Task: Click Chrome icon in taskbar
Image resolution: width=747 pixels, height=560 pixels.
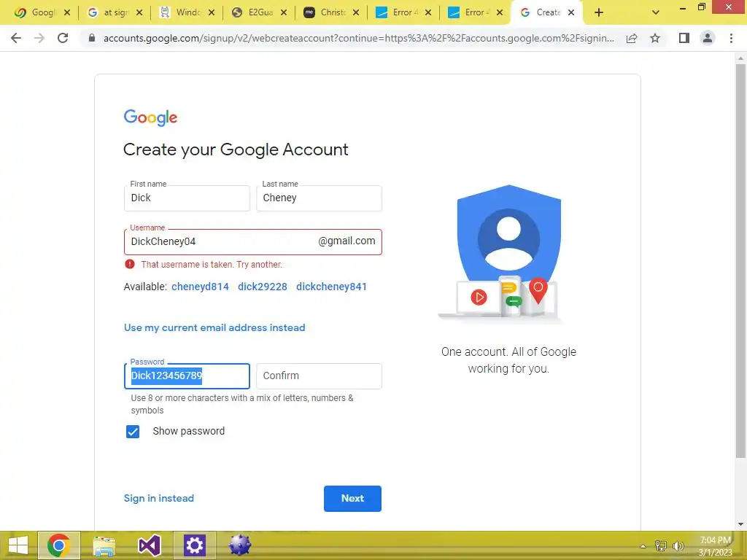Action: point(58,545)
